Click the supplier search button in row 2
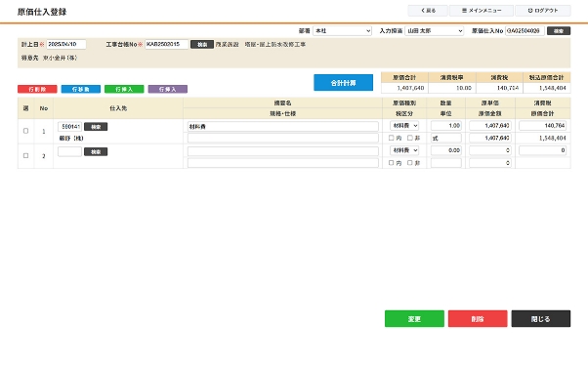Image resolution: width=588 pixels, height=367 pixels. click(x=96, y=152)
